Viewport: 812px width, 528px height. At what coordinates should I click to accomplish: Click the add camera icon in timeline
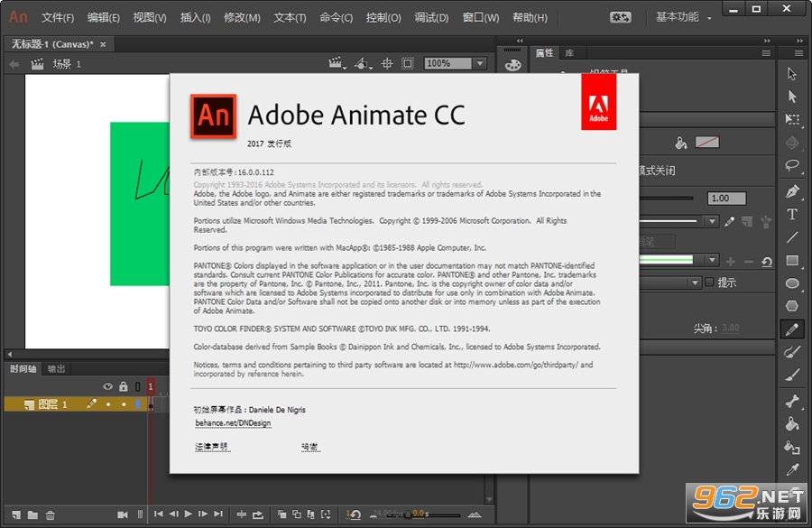(122, 514)
